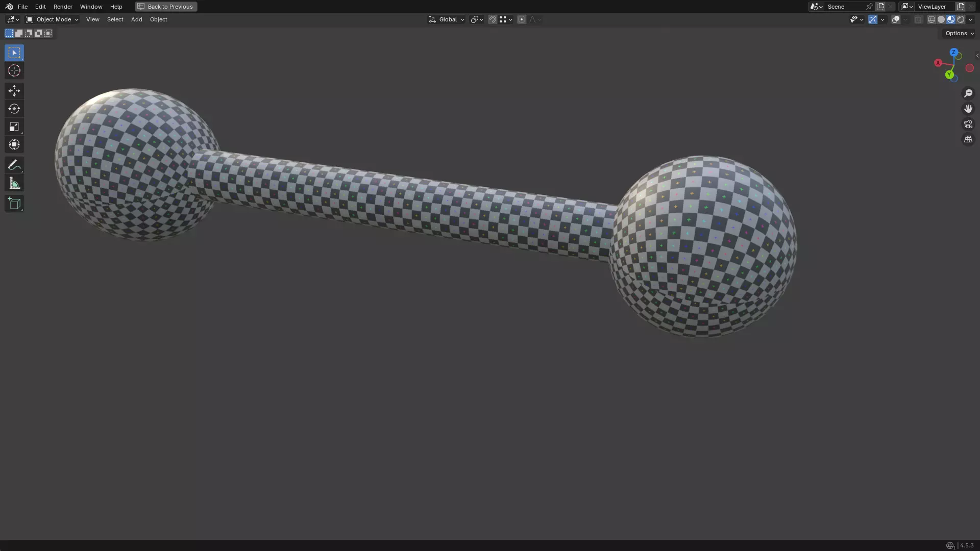Image resolution: width=980 pixels, height=551 pixels.
Task: Open the Options dropdown
Action: click(x=960, y=33)
